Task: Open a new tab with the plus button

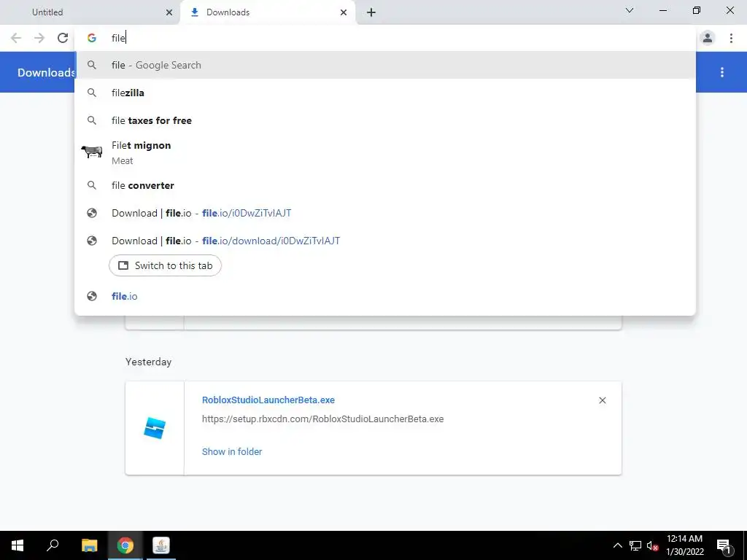Action: pyautogui.click(x=371, y=12)
